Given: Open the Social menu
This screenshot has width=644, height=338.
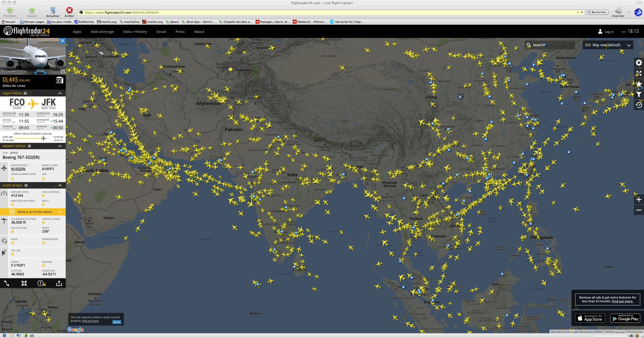Looking at the screenshot, I should (x=161, y=32).
